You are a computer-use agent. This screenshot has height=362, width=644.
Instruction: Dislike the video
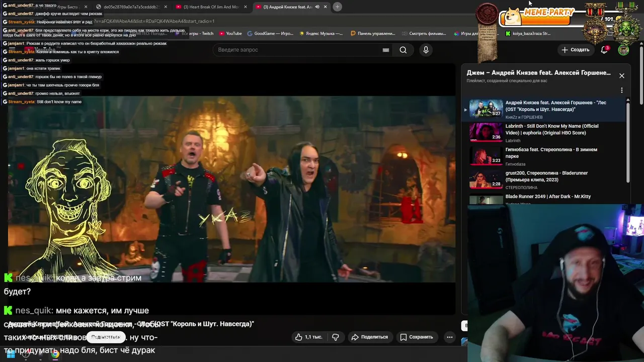click(x=336, y=337)
